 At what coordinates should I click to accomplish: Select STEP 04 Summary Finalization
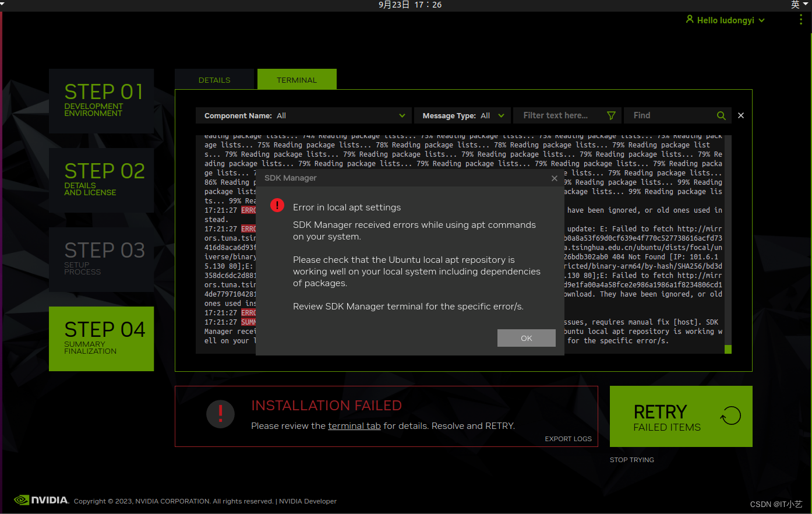click(x=101, y=339)
